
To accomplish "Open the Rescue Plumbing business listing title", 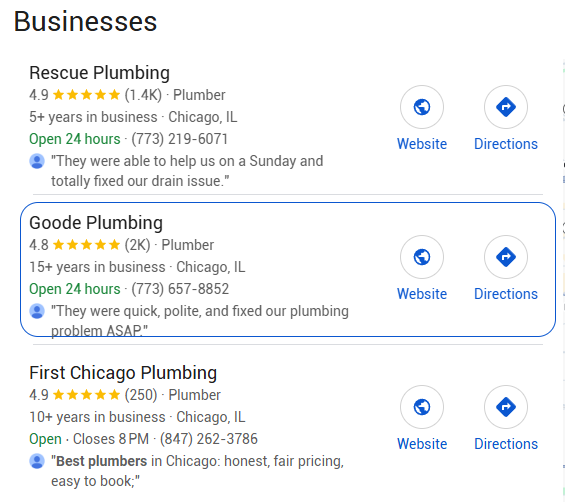I will click(x=99, y=73).
